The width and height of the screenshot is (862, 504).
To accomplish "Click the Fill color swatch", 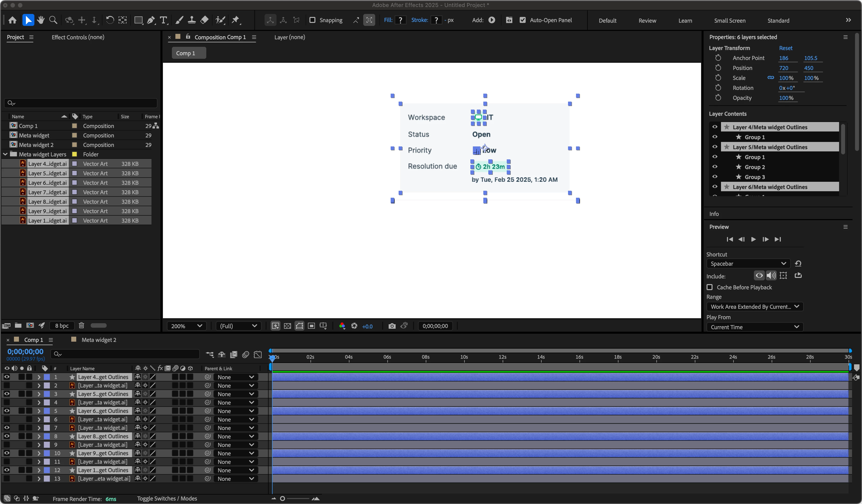I will pos(400,20).
